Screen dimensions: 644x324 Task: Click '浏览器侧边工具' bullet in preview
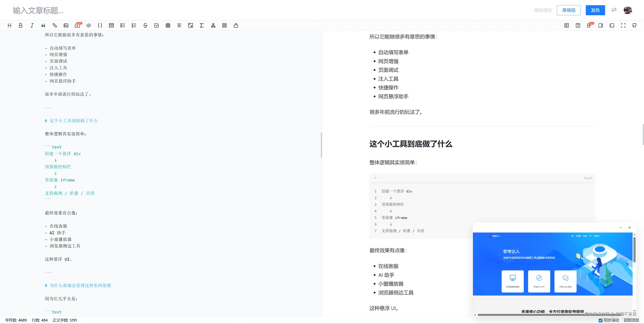396,293
